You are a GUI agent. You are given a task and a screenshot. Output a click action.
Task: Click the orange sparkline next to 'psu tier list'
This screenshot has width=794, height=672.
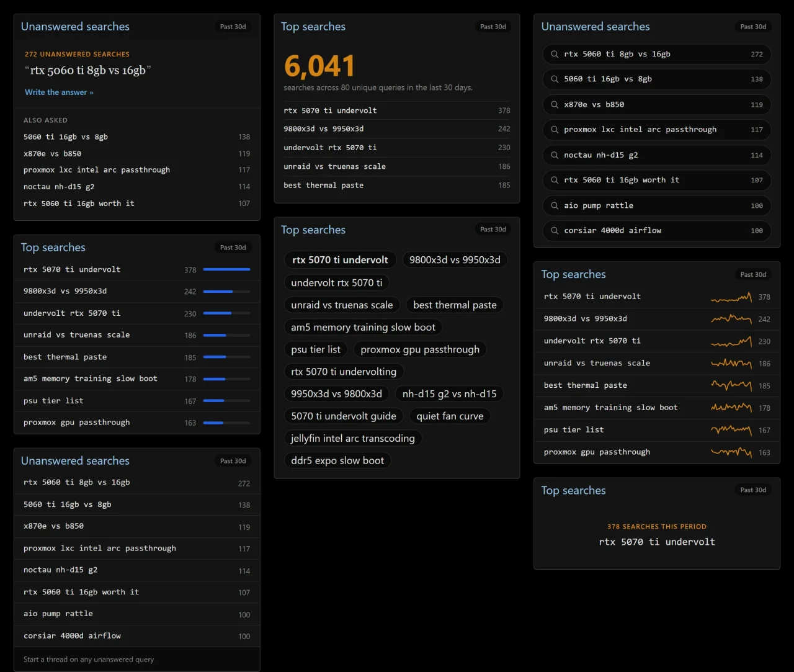(x=731, y=429)
